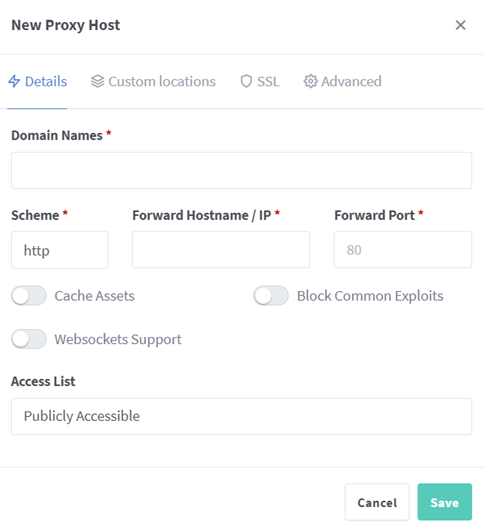The width and height of the screenshot is (484, 530).
Task: Toggle Websockets Support on
Action: (29, 339)
